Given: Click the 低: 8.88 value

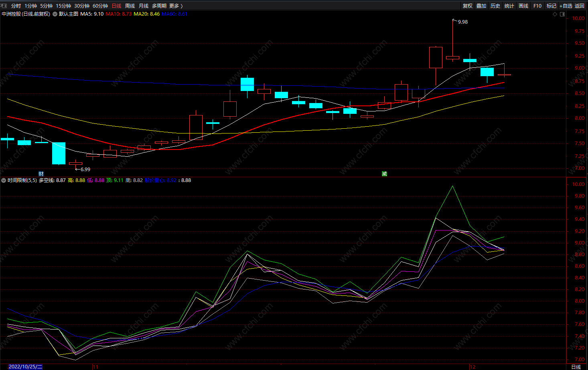Looking at the screenshot, I should pos(96,180).
